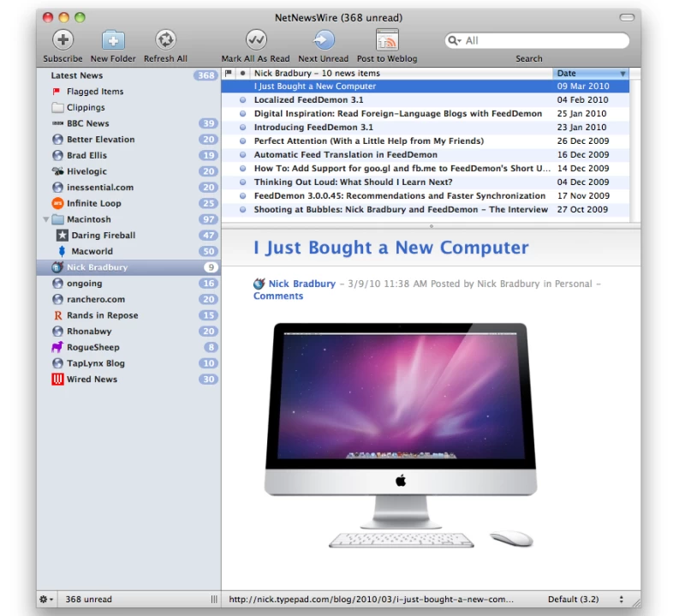Toggle unread dot on Localized FeedDemon 3.1
The height and width of the screenshot is (616, 685).
243,100
